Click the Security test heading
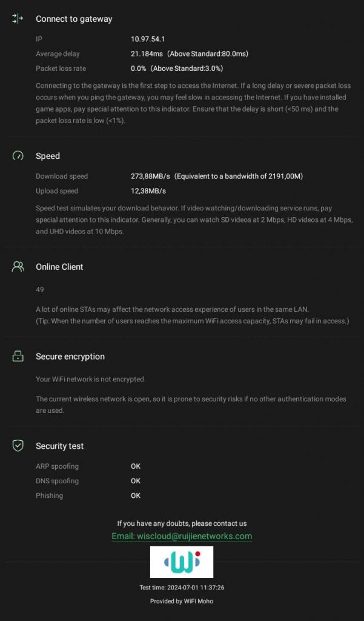This screenshot has width=364, height=621. coord(59,446)
